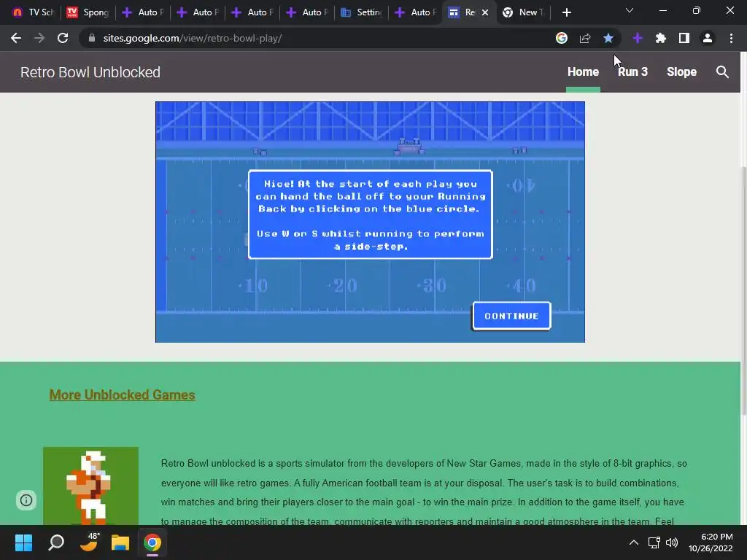Image resolution: width=747 pixels, height=560 pixels.
Task: Close the active Retro Bowl tab
Action: 485,12
